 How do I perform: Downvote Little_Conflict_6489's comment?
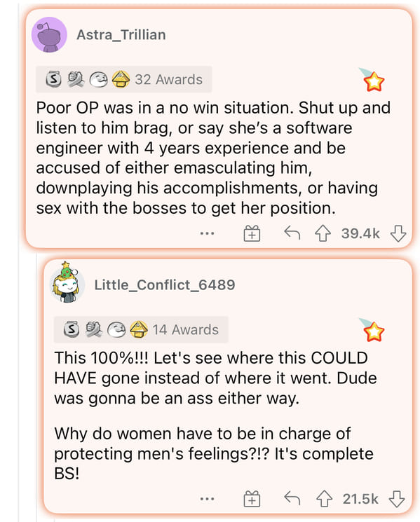pyautogui.click(x=397, y=499)
